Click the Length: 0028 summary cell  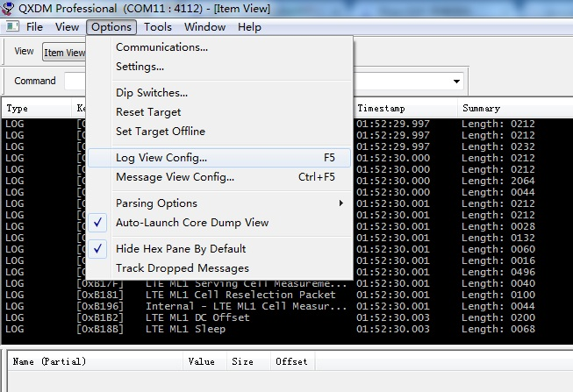point(498,226)
